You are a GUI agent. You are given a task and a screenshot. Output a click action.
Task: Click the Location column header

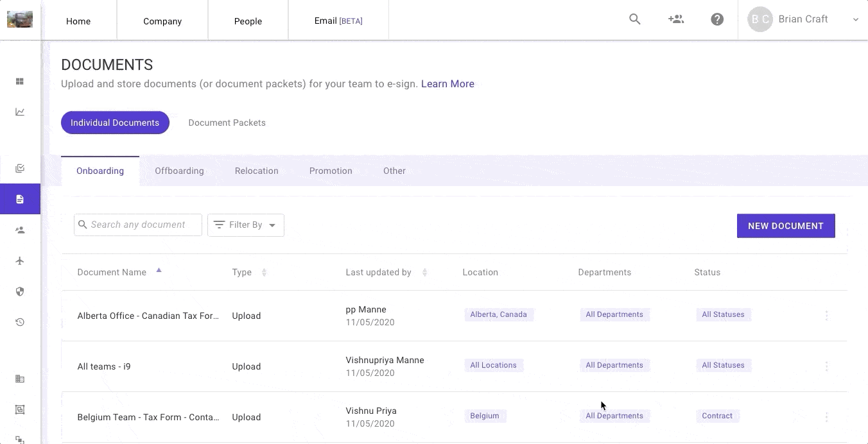coord(480,273)
